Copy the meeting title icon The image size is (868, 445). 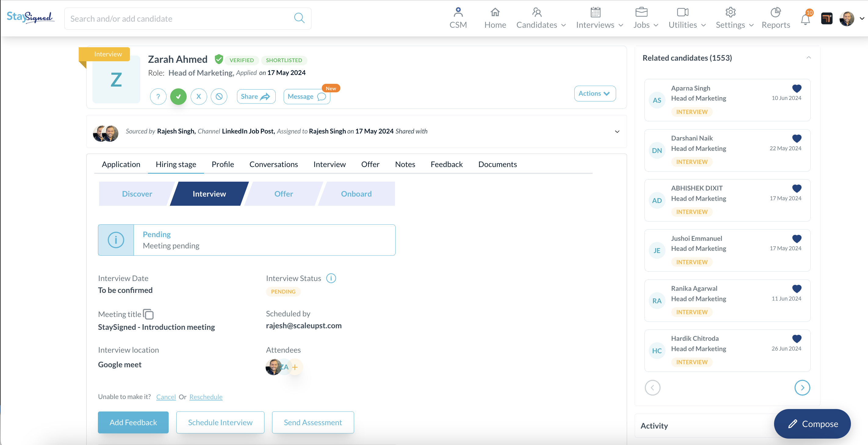(x=148, y=314)
